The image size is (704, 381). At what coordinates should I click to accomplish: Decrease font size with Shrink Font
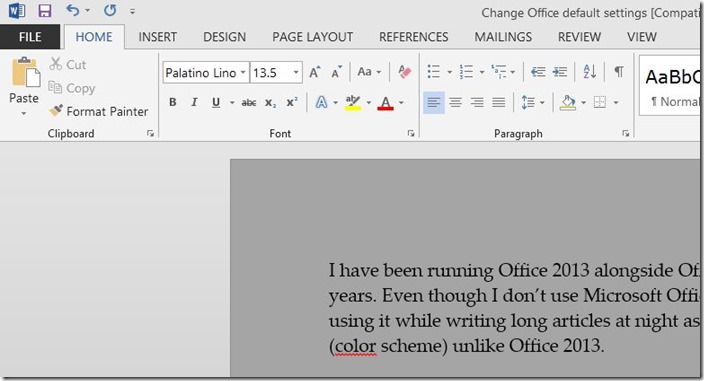pos(336,72)
